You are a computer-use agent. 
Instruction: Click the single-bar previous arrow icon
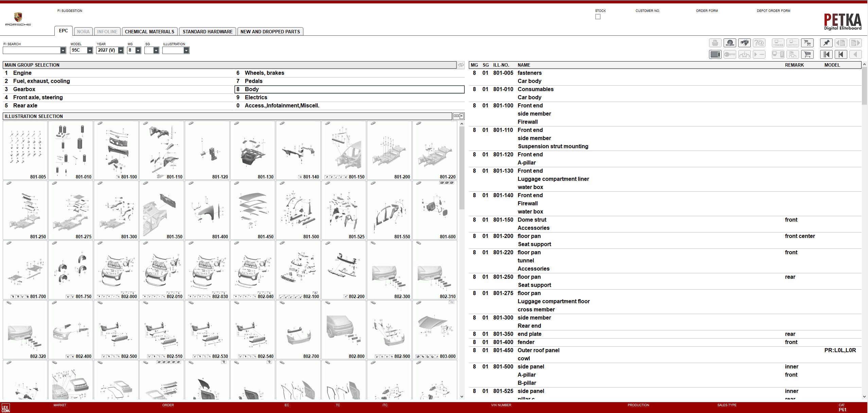[841, 54]
